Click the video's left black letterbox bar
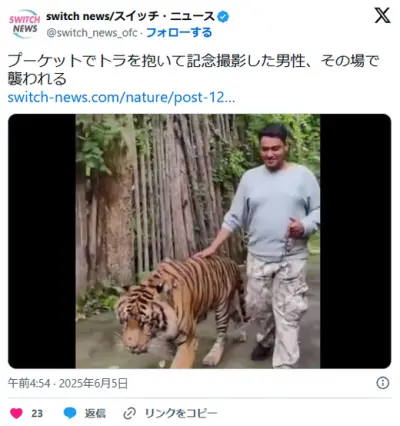 42,241
